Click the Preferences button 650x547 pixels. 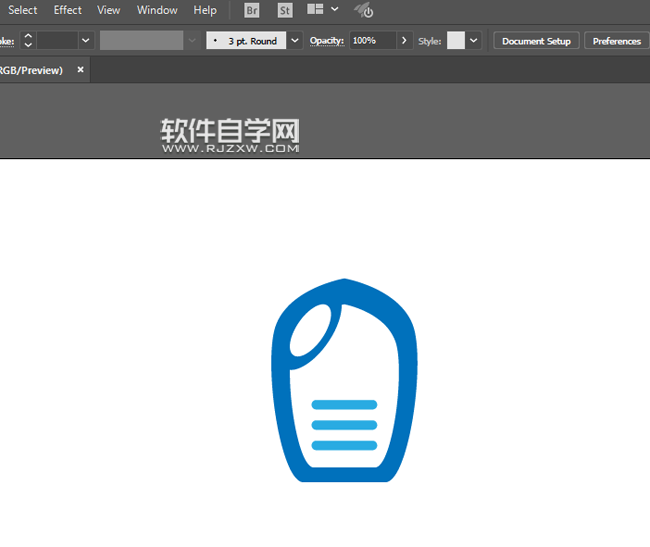[x=616, y=41]
